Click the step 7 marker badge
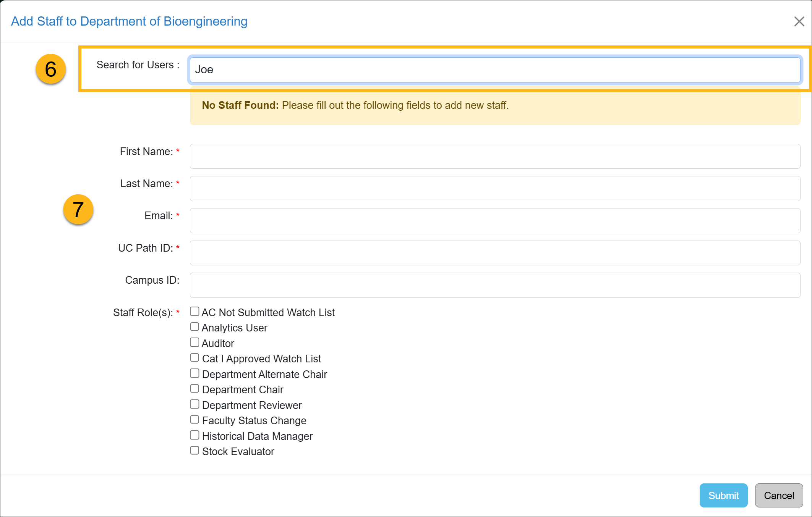The width and height of the screenshot is (812, 517). tap(78, 210)
